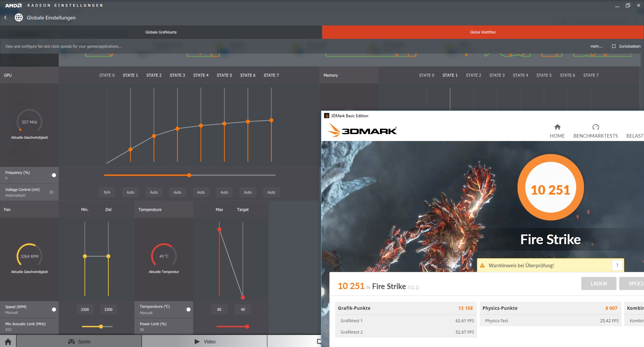Click the GPU STATE 3 column header
644x347 pixels.
(177, 75)
